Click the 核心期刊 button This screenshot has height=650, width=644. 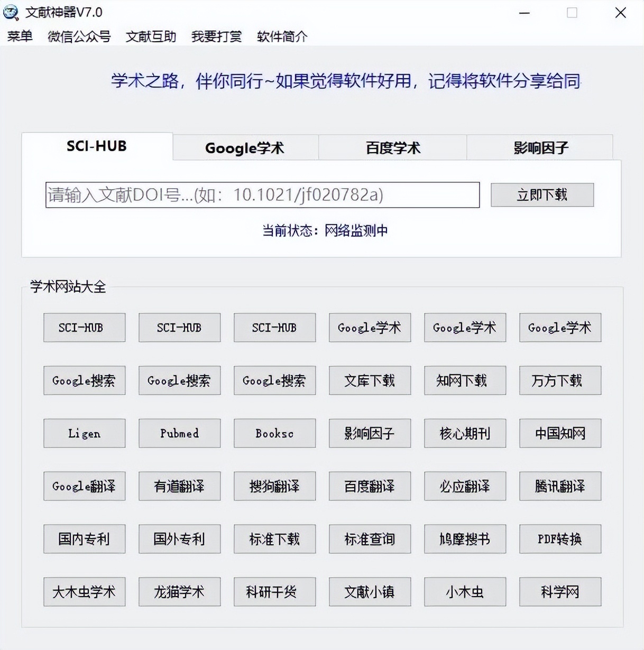pos(465,433)
